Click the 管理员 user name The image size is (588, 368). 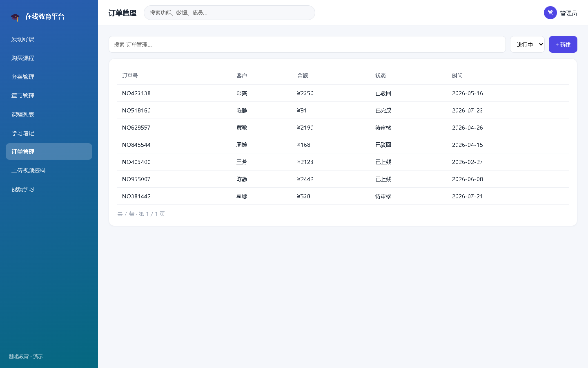(568, 13)
